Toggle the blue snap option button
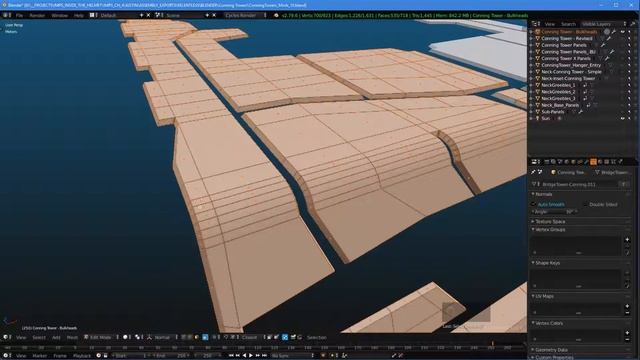This screenshot has height=360, width=640. point(285,337)
